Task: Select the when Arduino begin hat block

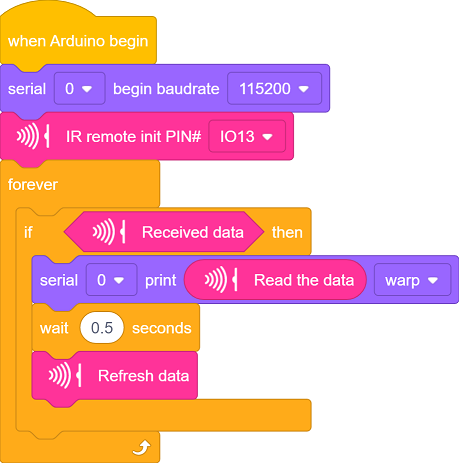Action: pyautogui.click(x=78, y=41)
